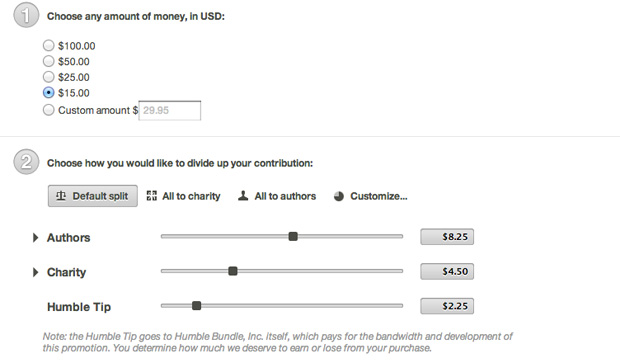Click the step 2 circle badge
The width and height of the screenshot is (620, 363).
click(x=26, y=162)
